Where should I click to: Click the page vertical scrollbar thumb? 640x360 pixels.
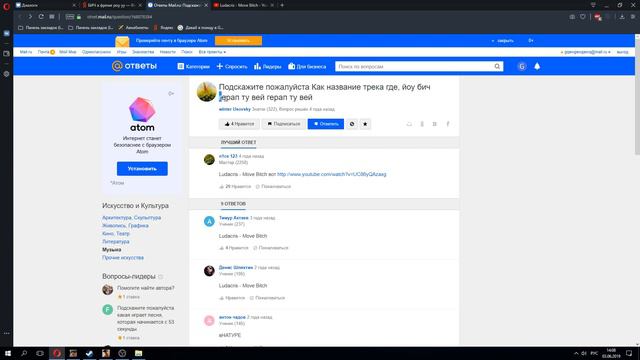637,97
